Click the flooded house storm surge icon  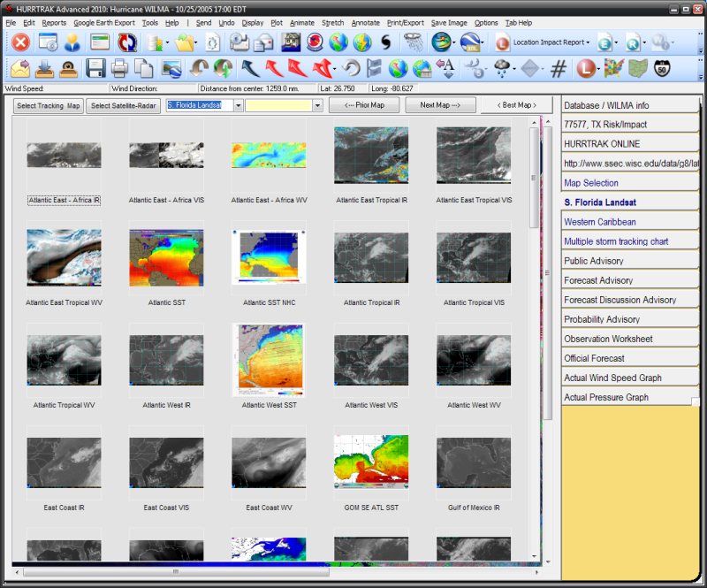click(291, 42)
